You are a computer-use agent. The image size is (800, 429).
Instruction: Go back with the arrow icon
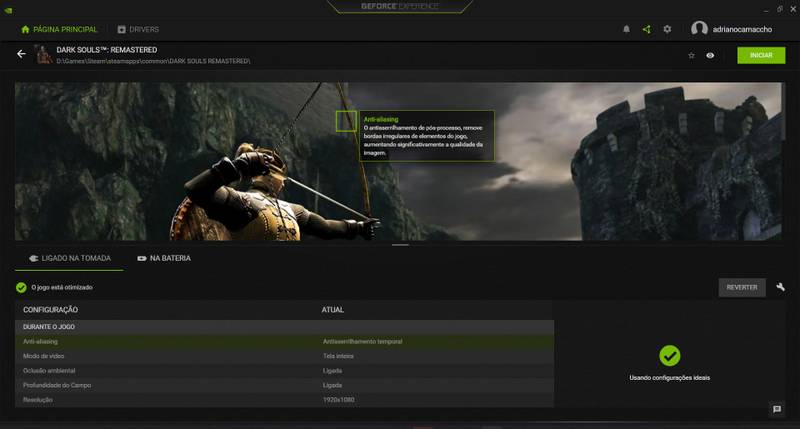pyautogui.click(x=21, y=54)
